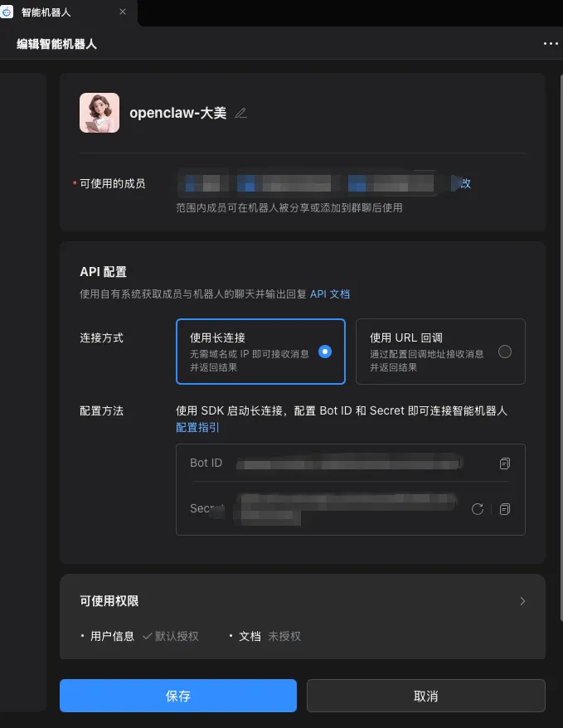The width and height of the screenshot is (563, 728).
Task: Open the API 文档 link
Action: 330,294
